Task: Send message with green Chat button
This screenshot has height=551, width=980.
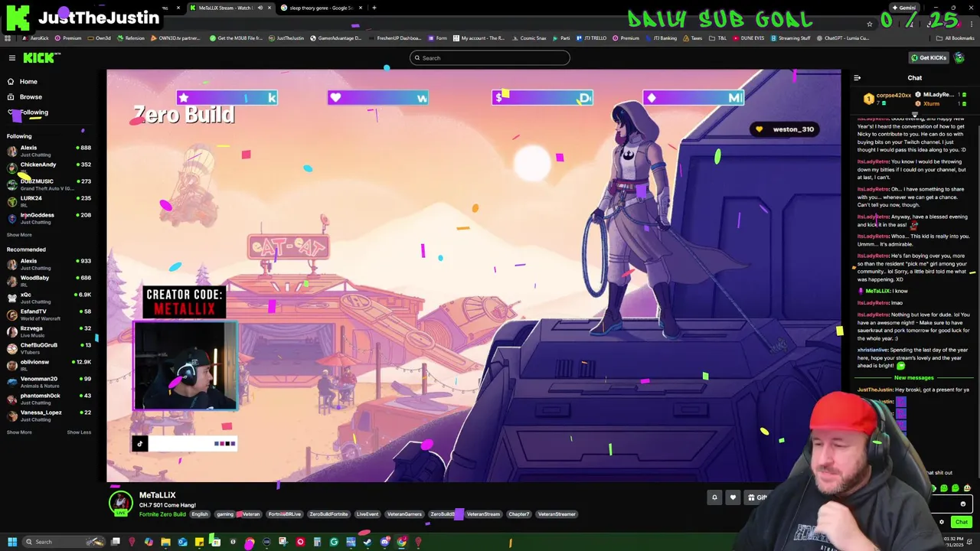Action: (961, 522)
